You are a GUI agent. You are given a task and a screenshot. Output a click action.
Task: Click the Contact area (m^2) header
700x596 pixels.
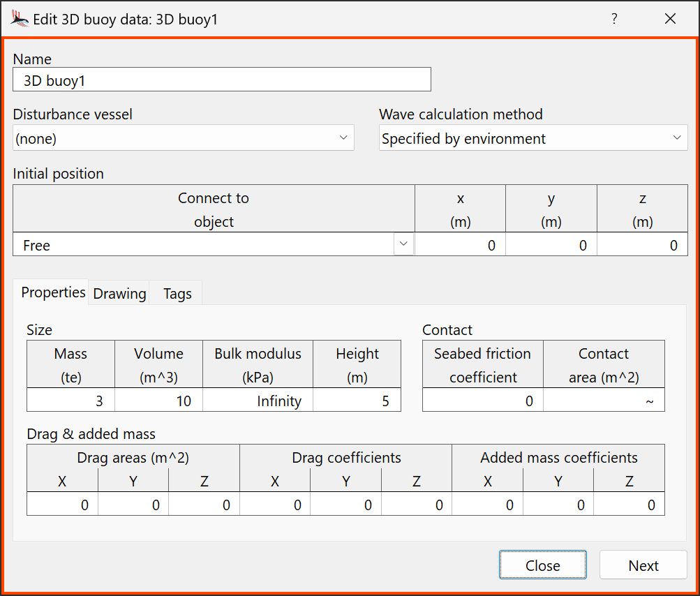604,365
